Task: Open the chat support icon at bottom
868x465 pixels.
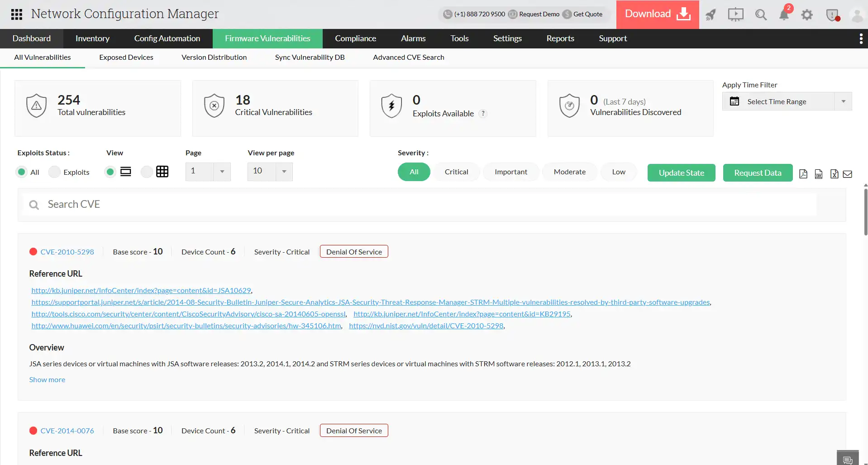Action: click(x=848, y=459)
